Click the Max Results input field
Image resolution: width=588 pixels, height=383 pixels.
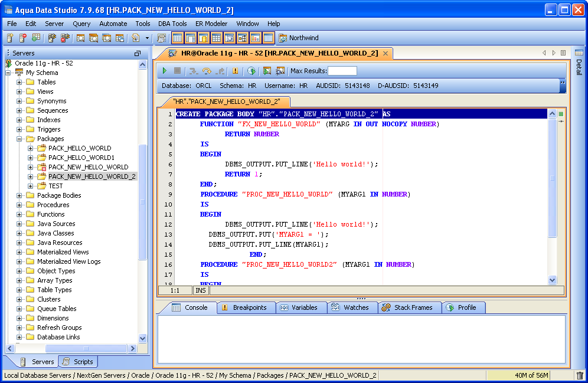[342, 71]
